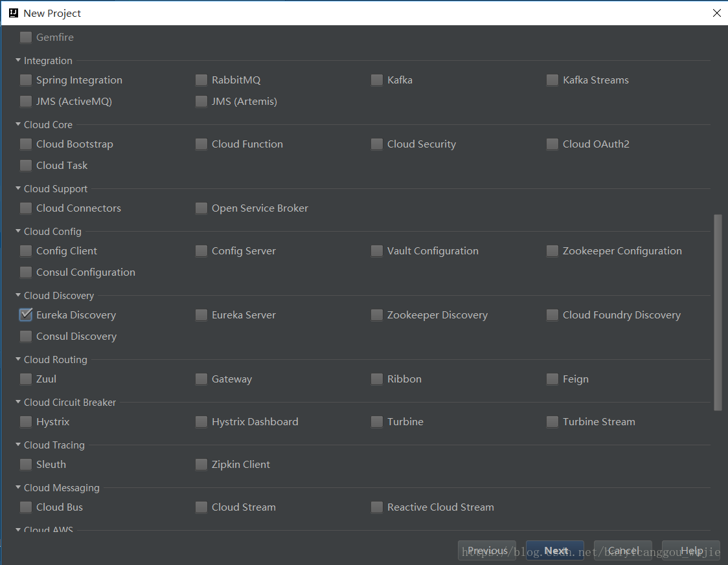Screen dimensions: 728x565
Task: Collapse the Cloud Circuit Breaker section
Action: [x=18, y=402]
